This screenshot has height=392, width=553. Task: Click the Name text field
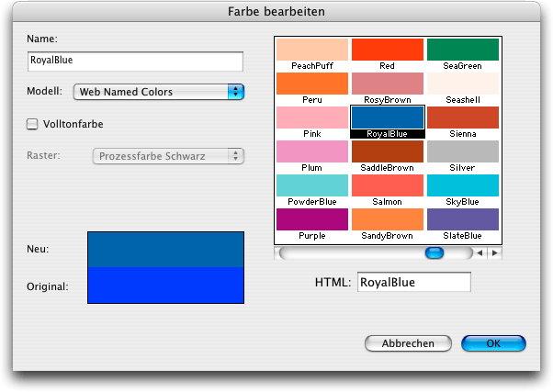(135, 61)
